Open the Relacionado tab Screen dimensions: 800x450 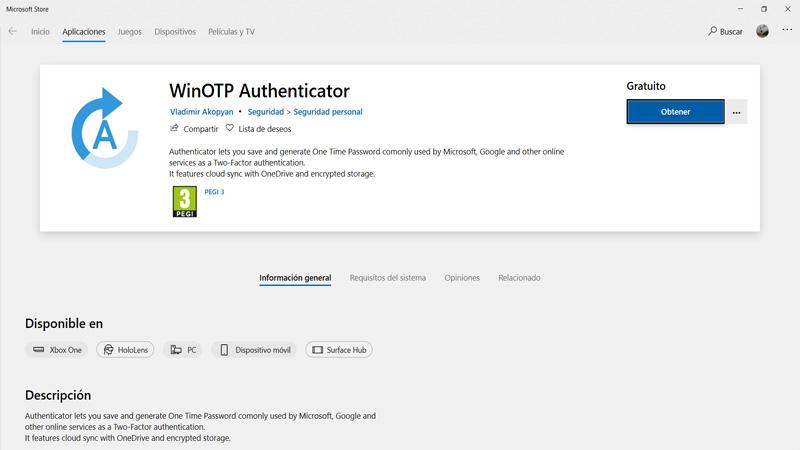tap(519, 278)
